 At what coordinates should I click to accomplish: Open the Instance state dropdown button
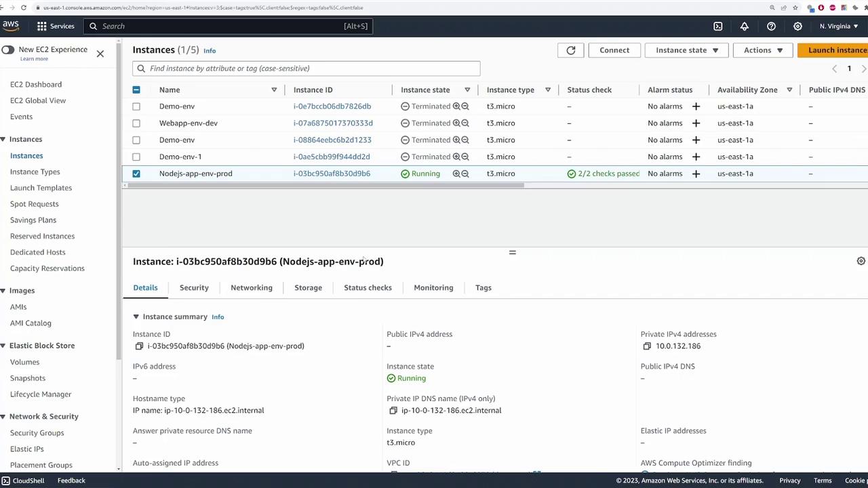click(687, 50)
